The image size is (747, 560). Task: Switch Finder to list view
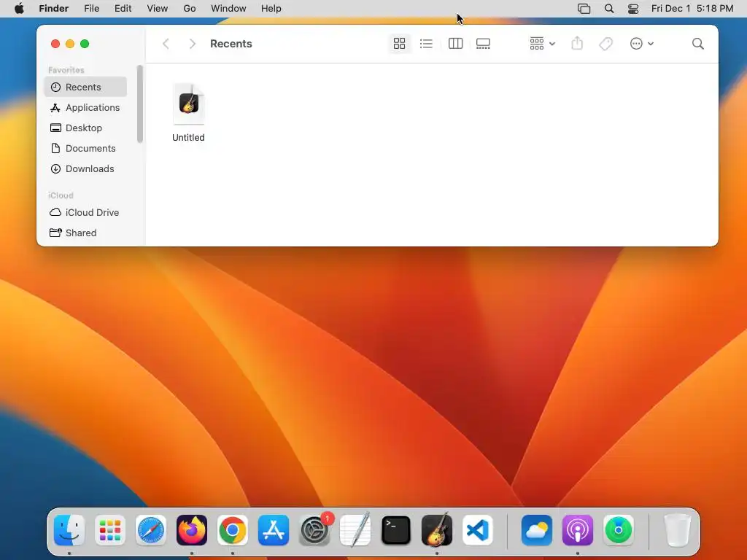[x=426, y=44]
